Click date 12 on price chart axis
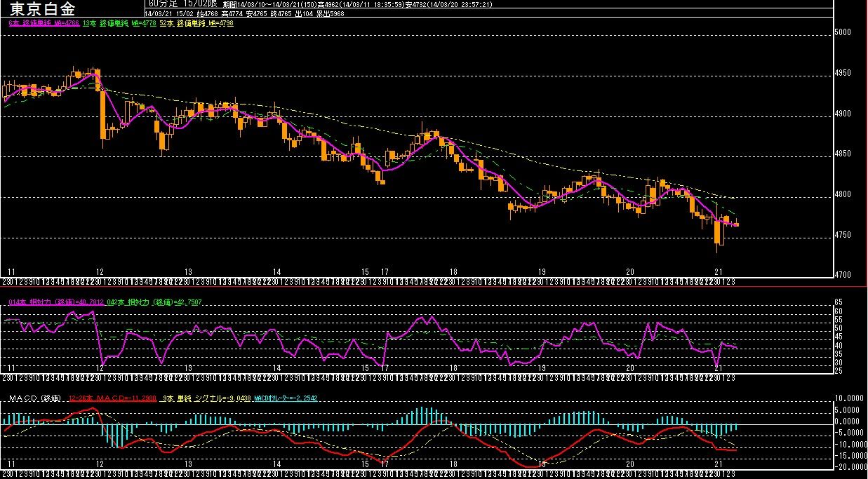Screen dimensions: 868x479 pos(100,271)
